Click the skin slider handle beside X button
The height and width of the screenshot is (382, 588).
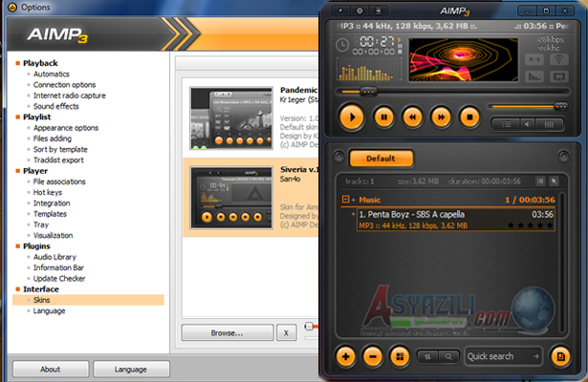pyautogui.click(x=309, y=327)
